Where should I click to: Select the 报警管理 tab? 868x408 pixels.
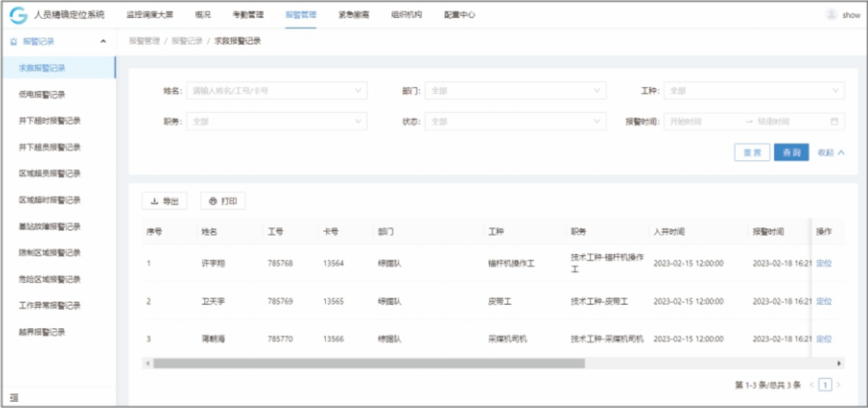(301, 15)
